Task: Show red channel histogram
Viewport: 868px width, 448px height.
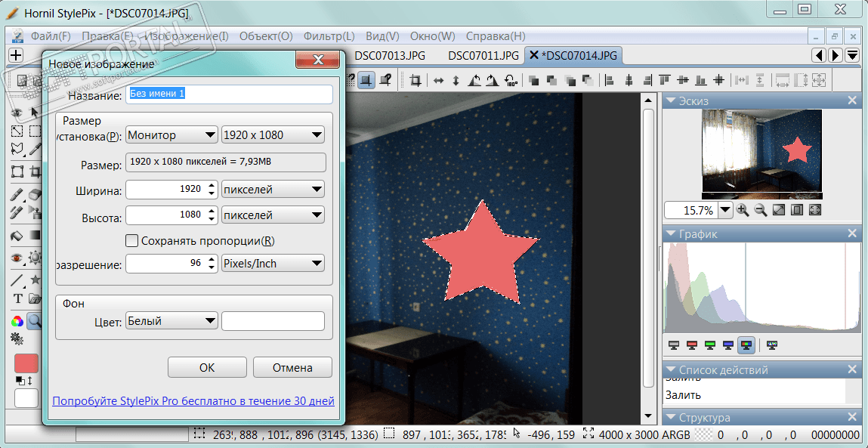Action: coord(691,345)
